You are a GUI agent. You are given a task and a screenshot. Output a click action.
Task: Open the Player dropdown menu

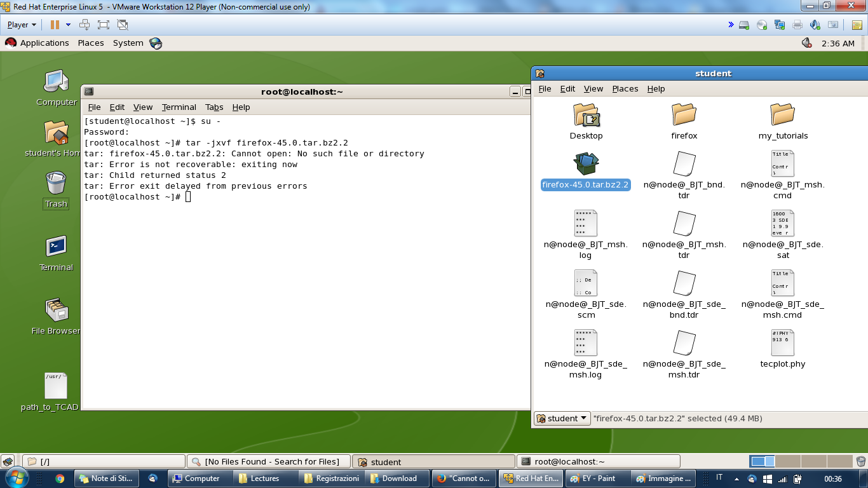click(22, 25)
